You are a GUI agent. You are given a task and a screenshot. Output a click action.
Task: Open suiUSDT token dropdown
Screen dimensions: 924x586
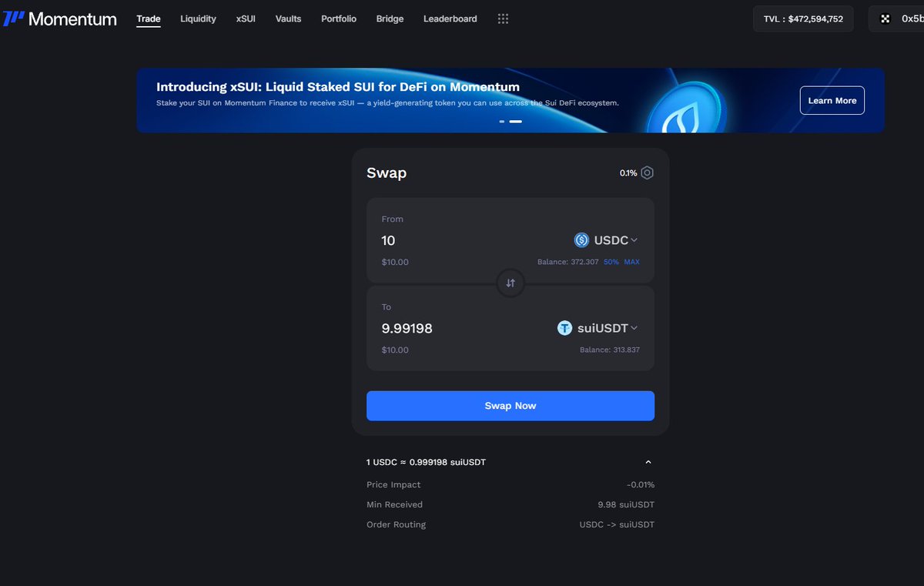pyautogui.click(x=598, y=328)
